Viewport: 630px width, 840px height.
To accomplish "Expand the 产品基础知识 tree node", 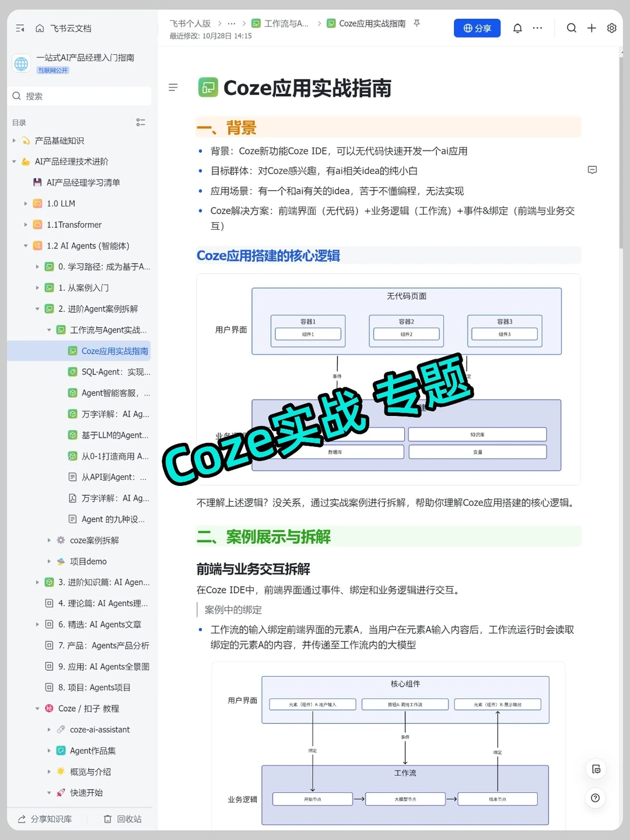I will tap(15, 141).
